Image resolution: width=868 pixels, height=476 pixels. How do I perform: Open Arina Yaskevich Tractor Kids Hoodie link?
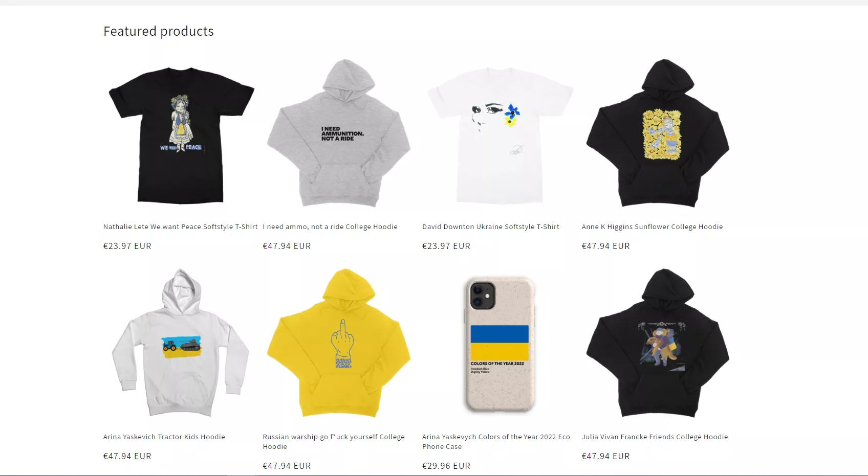point(164,437)
